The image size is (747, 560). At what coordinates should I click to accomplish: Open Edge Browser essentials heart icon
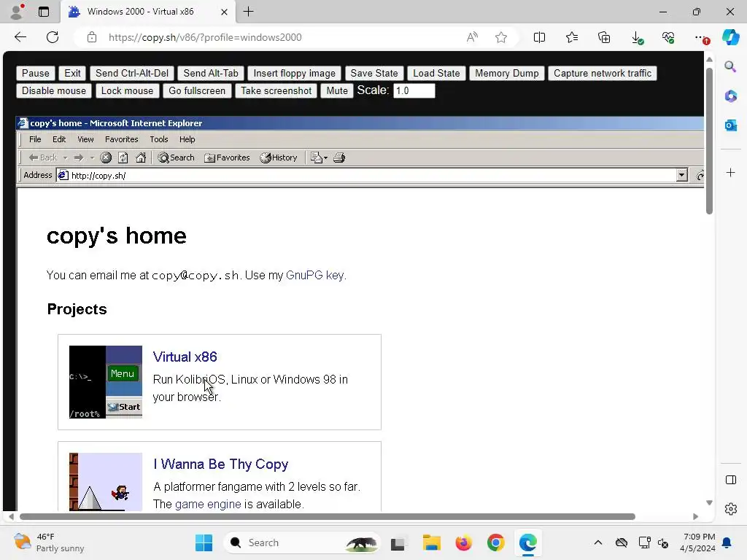tap(668, 37)
